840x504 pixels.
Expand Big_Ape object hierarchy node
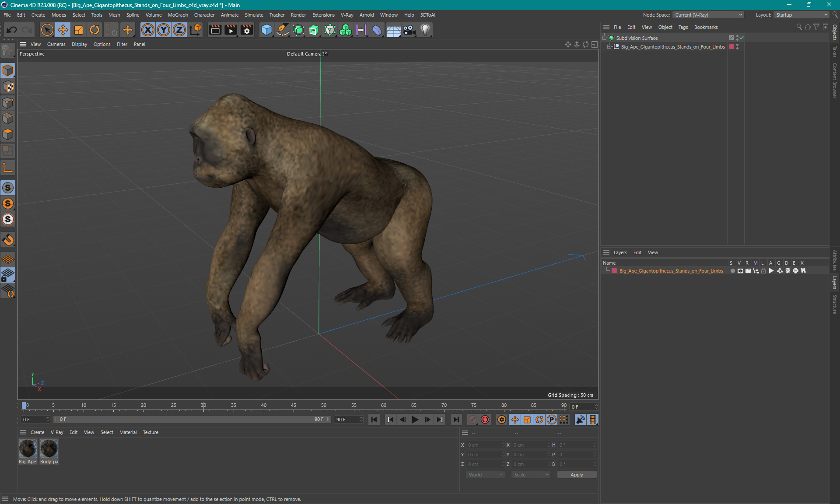click(x=609, y=46)
